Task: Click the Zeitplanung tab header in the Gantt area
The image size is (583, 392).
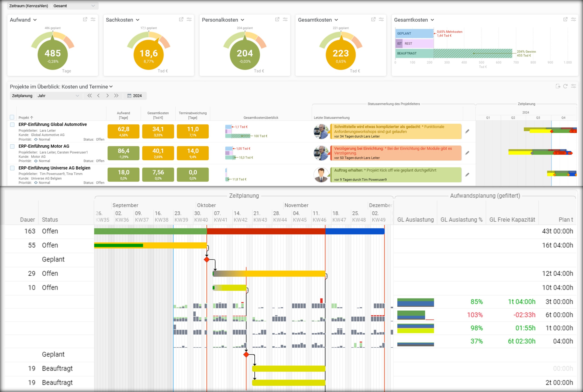Action: 244,196
